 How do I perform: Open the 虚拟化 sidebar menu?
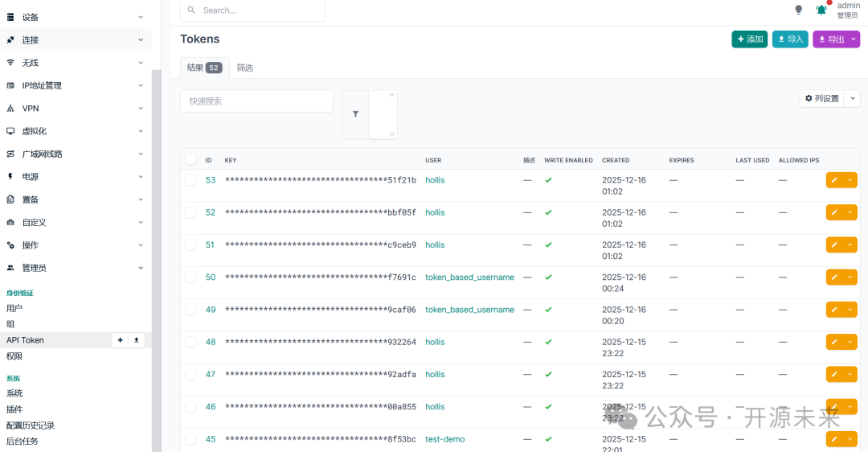(x=76, y=131)
